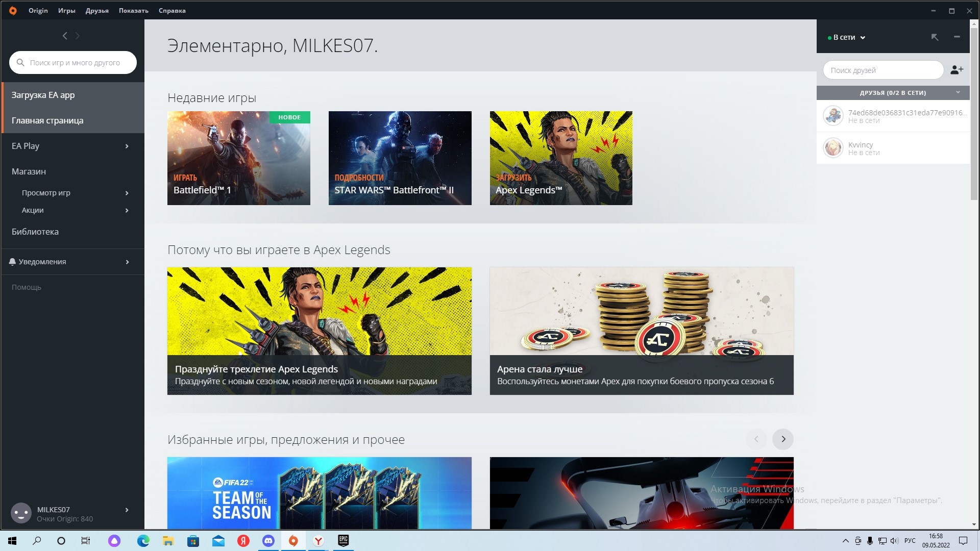Minimize the friends list panel

[957, 37]
